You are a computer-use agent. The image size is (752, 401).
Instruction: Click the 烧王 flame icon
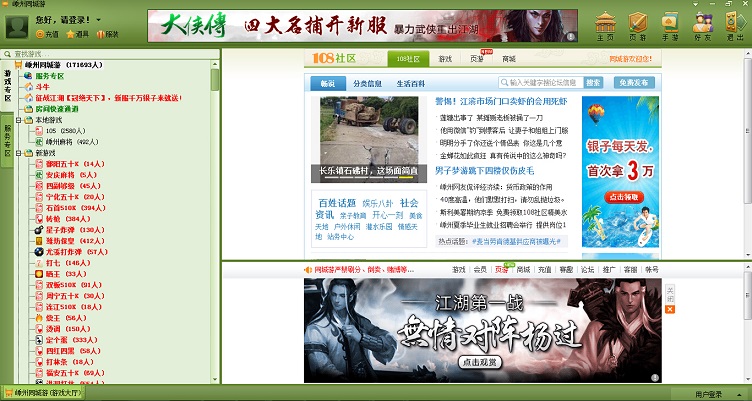click(39, 318)
